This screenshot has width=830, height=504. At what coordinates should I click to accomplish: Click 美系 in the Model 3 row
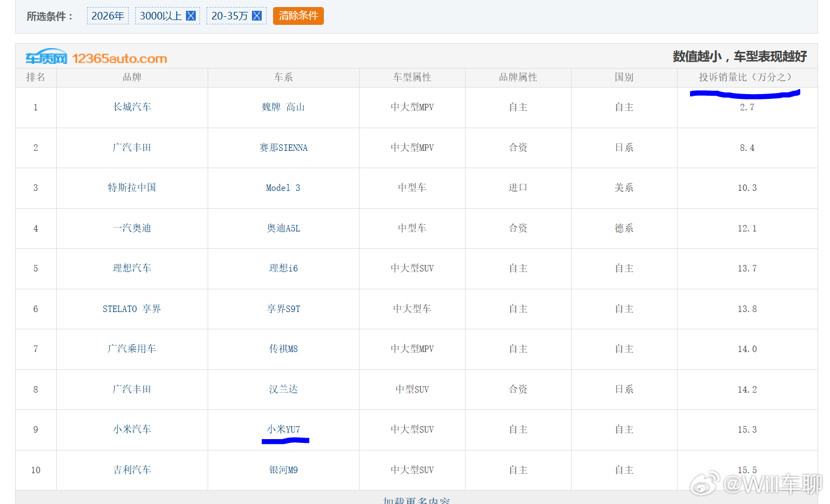point(624,188)
